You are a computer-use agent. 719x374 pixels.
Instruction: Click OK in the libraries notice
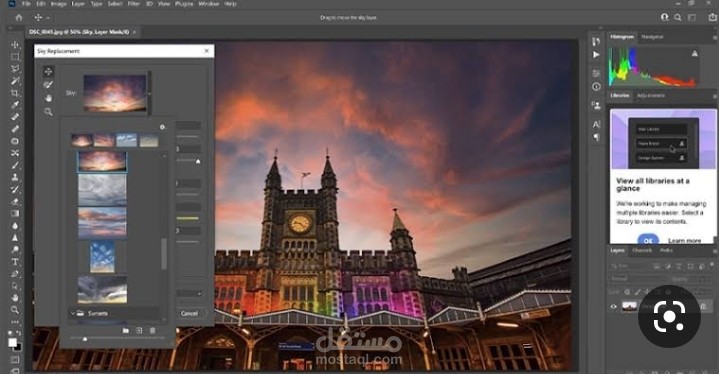click(648, 240)
